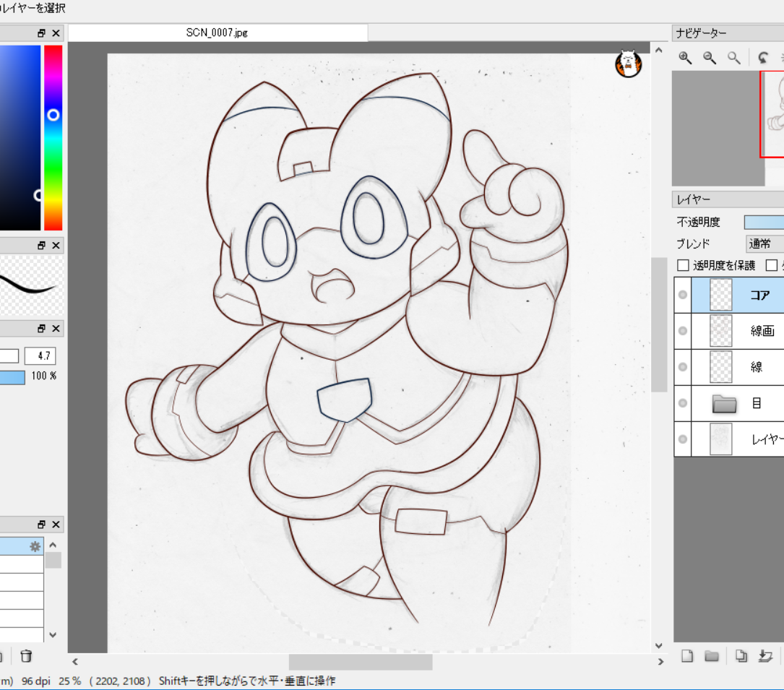Zoom out using the Navigator magnifier minus icon
The height and width of the screenshot is (690, 784).
(x=710, y=58)
